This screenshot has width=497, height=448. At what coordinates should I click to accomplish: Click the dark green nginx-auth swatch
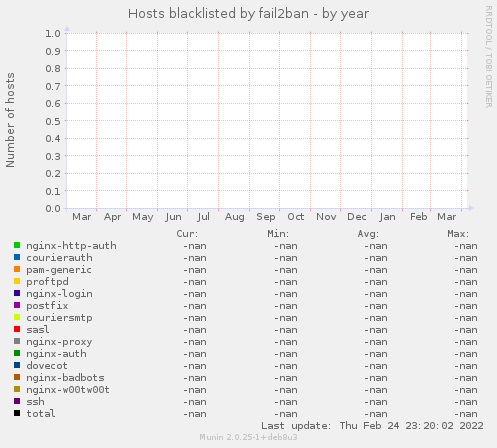(x=17, y=353)
